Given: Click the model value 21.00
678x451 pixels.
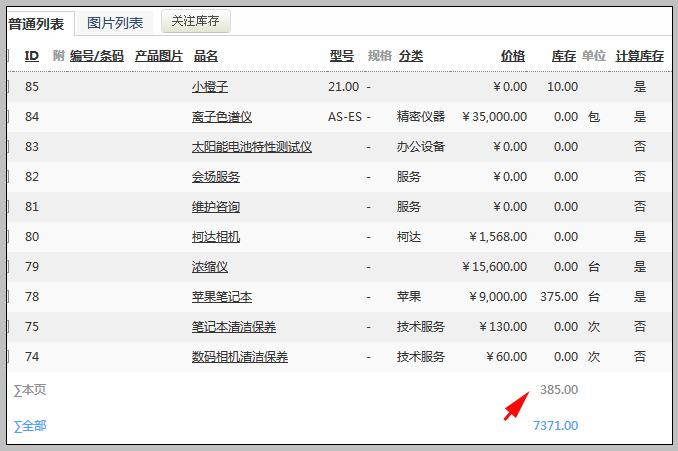Looking at the screenshot, I should pyautogui.click(x=343, y=87).
